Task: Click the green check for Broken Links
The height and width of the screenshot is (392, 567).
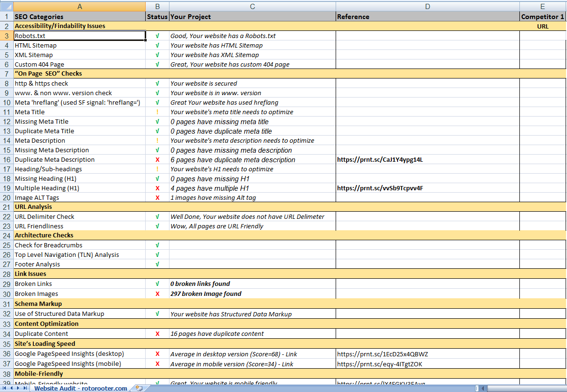Action: [x=157, y=284]
